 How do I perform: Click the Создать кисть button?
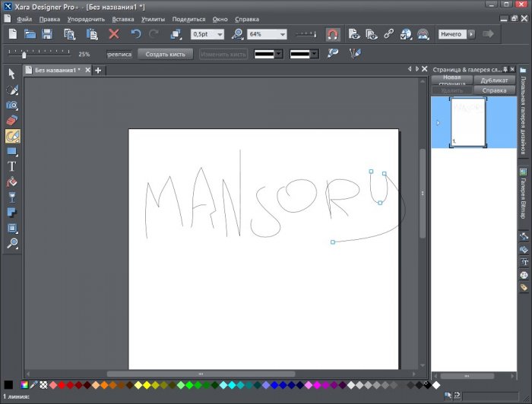[166, 54]
